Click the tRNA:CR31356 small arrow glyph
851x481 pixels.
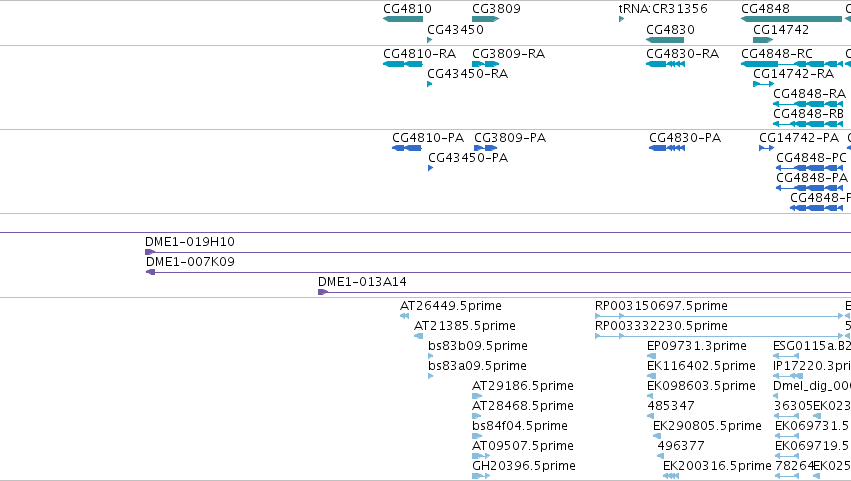621,19
